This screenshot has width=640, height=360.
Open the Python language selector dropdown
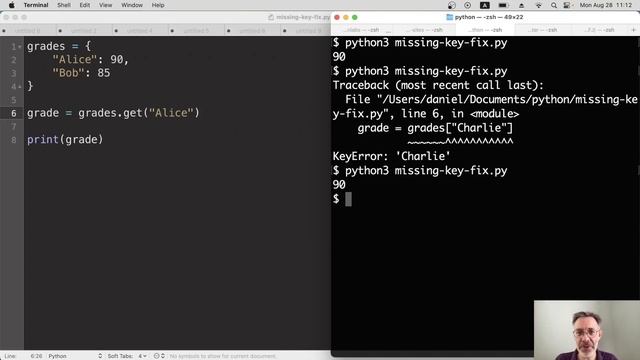[75, 356]
